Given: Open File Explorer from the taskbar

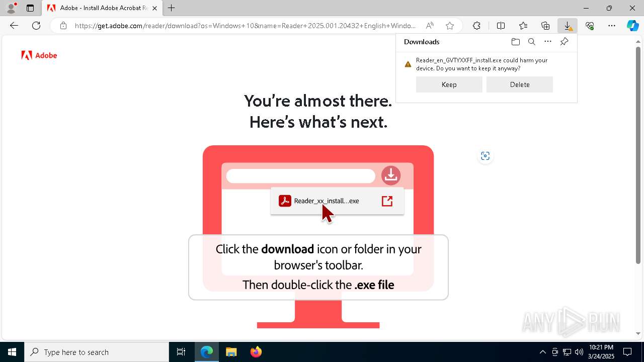Looking at the screenshot, I should click(231, 352).
